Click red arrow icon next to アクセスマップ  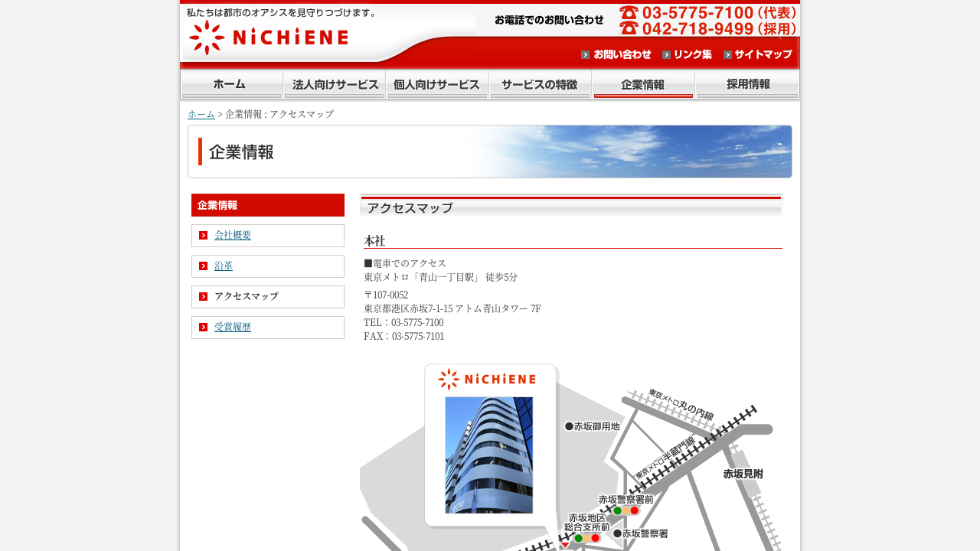click(204, 297)
